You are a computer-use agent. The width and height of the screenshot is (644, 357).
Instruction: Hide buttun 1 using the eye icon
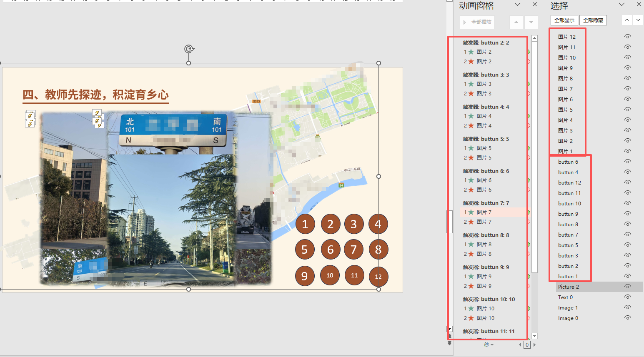tap(628, 276)
